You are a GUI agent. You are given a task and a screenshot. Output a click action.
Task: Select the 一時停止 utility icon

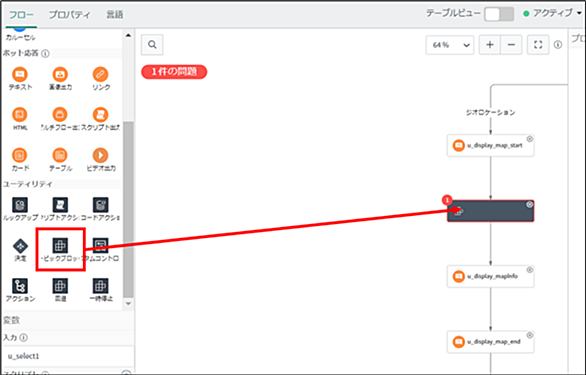[100, 286]
